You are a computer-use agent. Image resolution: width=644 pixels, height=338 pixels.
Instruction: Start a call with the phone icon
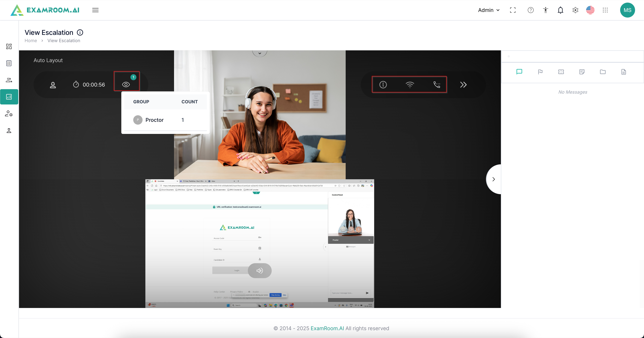point(436,85)
